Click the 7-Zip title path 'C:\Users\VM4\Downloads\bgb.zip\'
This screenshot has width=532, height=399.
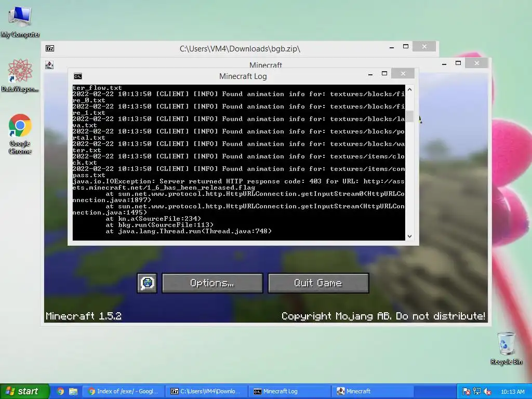(240, 48)
